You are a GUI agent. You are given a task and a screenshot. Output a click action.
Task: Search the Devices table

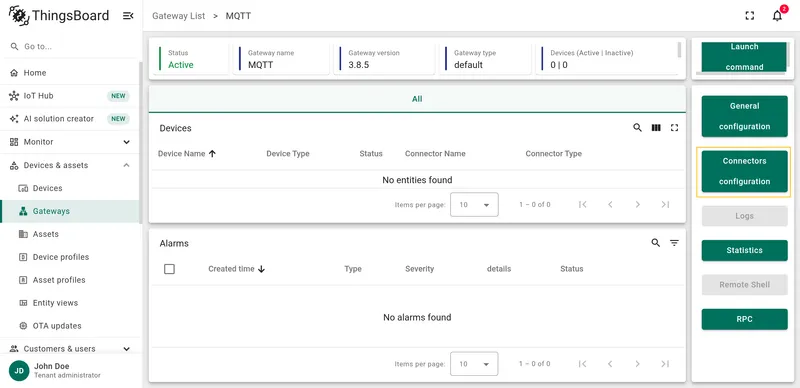637,128
